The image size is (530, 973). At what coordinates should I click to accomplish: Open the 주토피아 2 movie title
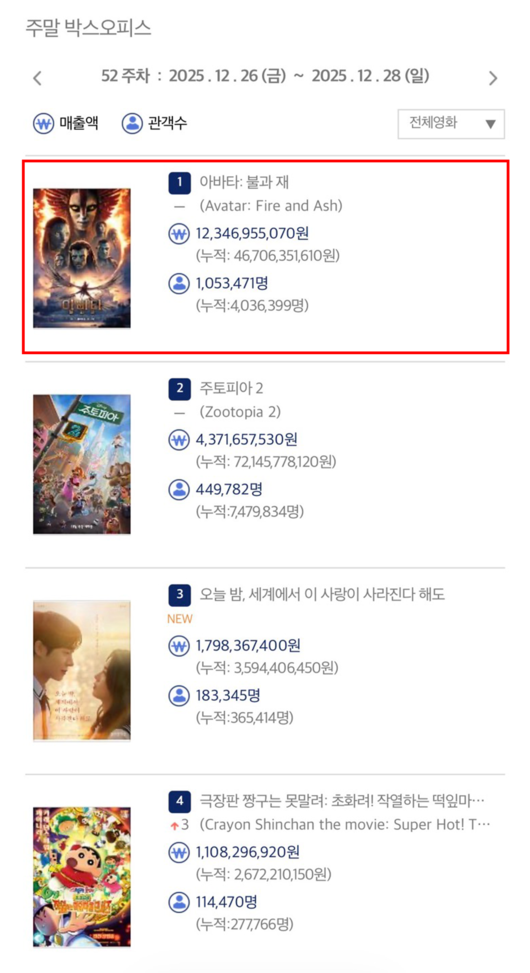[x=231, y=388]
